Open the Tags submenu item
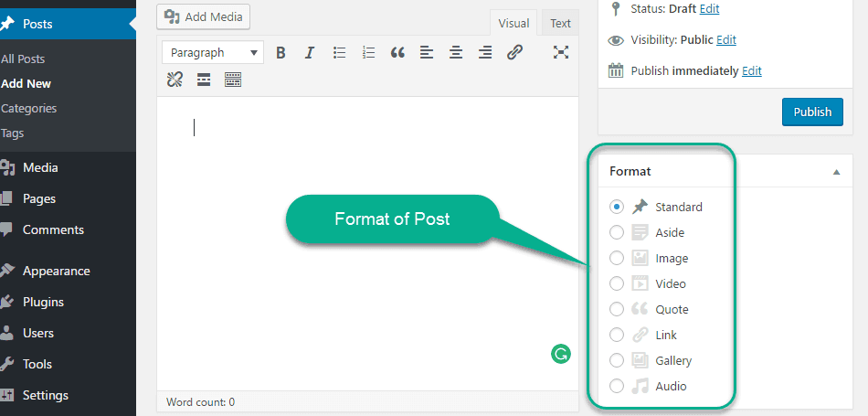The width and height of the screenshot is (868, 416). [x=12, y=133]
